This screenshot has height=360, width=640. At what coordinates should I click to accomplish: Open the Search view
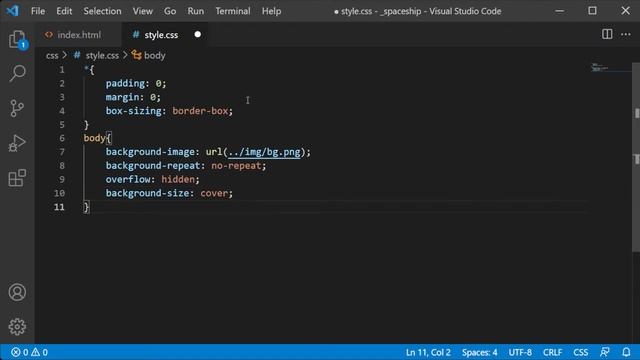coord(17,73)
